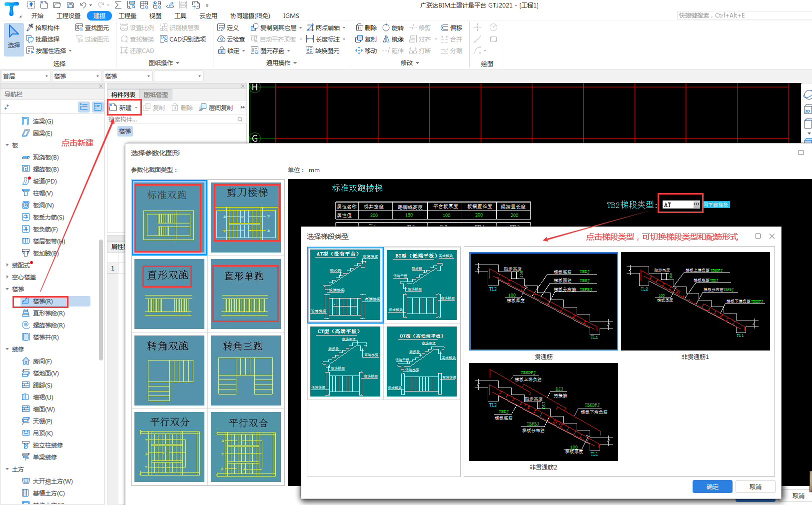Switch navigation bar to list view icon
Image resolution: width=812 pixels, height=505 pixels.
[83, 106]
